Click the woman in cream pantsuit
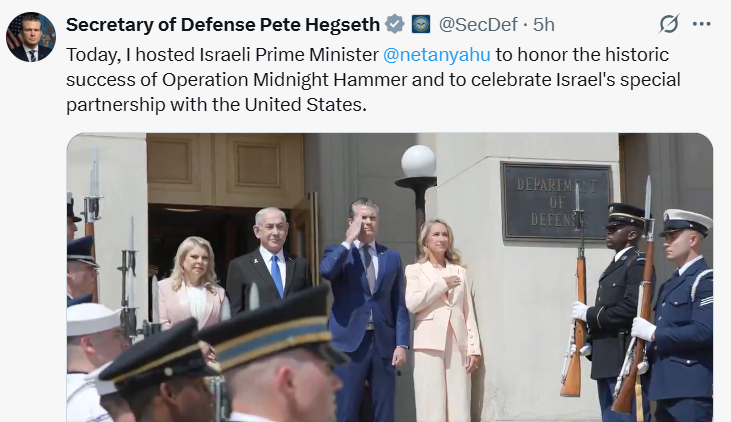This screenshot has height=422, width=731. 442,319
